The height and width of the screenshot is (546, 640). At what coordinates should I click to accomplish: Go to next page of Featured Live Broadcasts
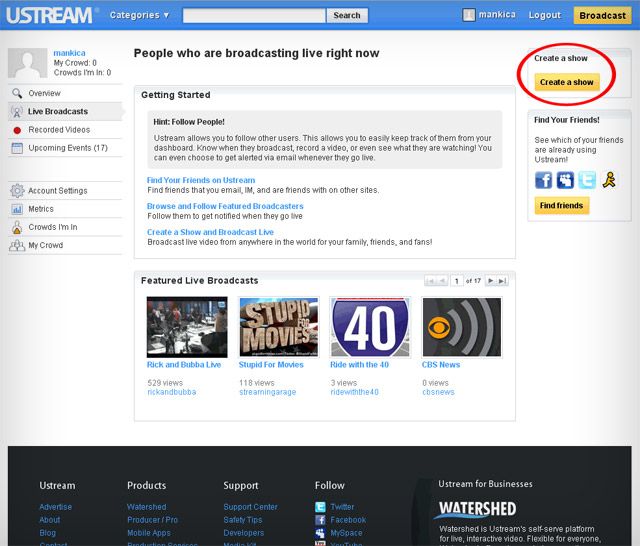(491, 281)
